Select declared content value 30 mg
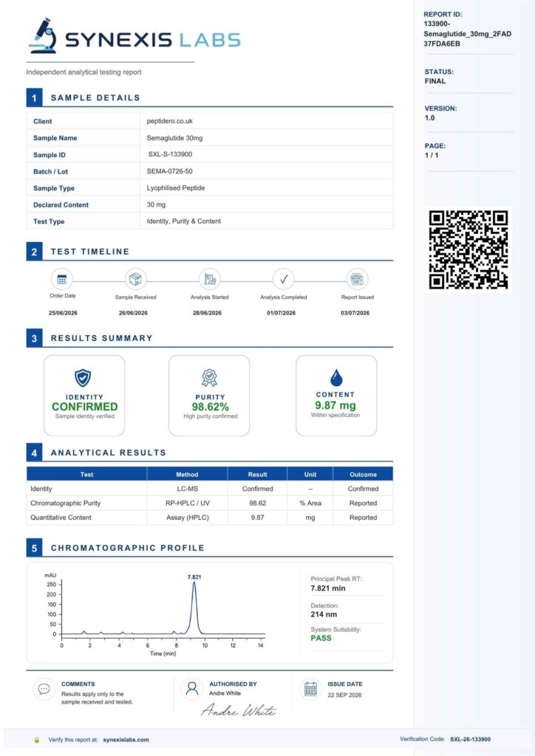This screenshot has width=535, height=756. click(157, 205)
